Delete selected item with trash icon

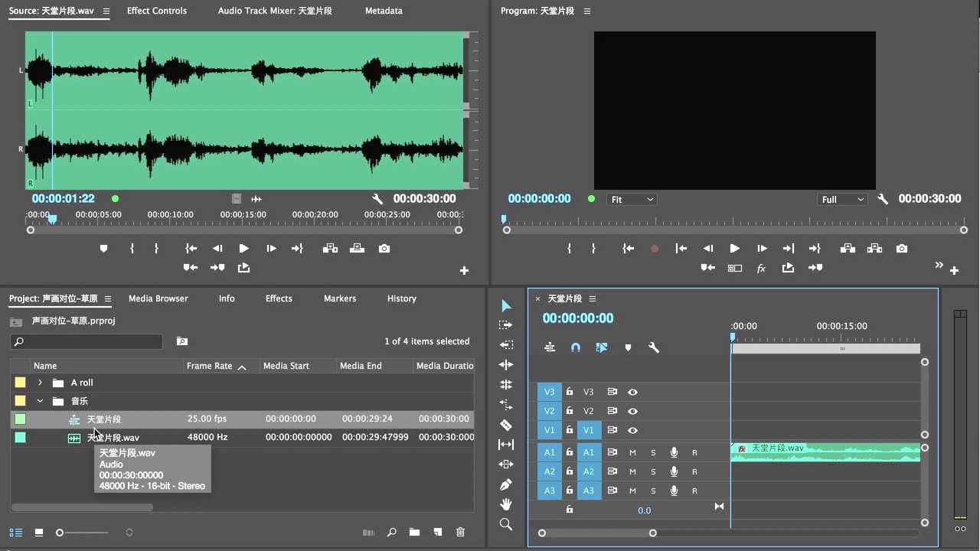coord(460,533)
